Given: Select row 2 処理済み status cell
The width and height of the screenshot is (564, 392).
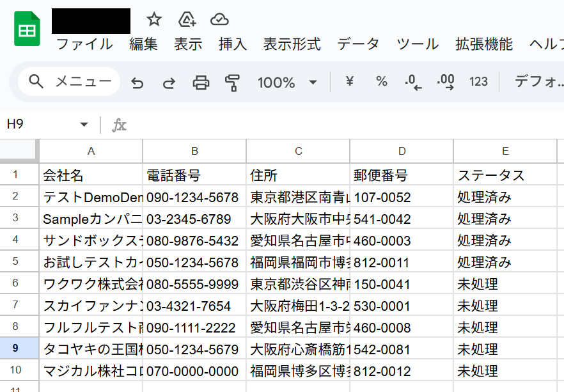Looking at the screenshot, I should 505,196.
